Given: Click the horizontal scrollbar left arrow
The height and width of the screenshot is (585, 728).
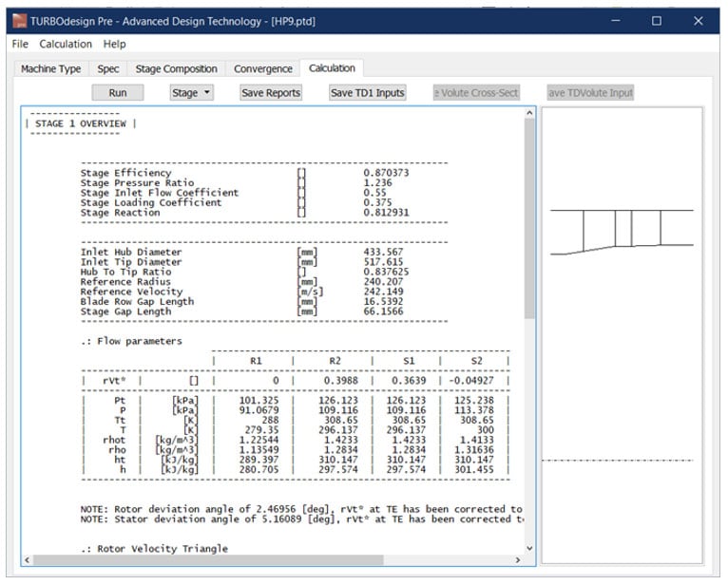Looking at the screenshot, I should point(29,559).
